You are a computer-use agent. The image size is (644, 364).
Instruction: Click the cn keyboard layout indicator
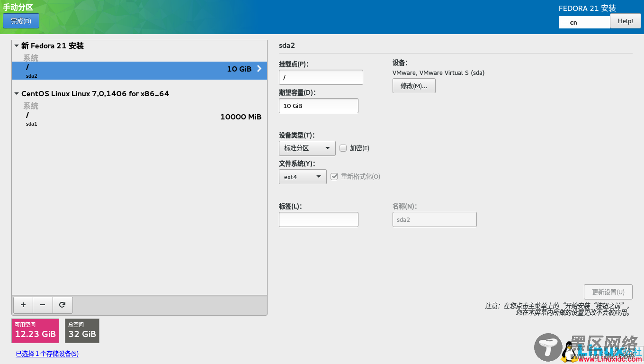coord(584,22)
